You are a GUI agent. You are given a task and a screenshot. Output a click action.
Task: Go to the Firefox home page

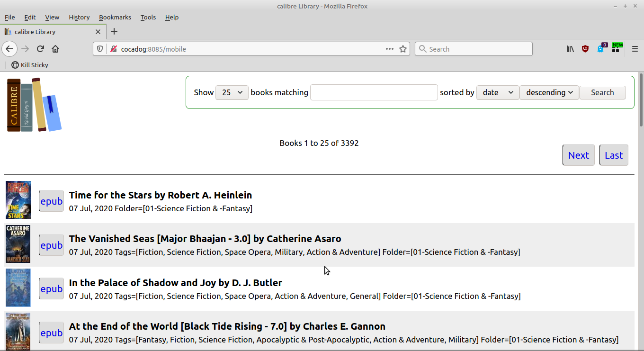click(55, 49)
